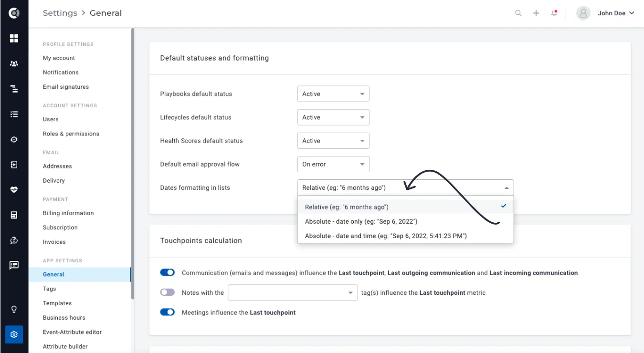
Task: Open the Event-Attribute editor page
Action: click(72, 332)
